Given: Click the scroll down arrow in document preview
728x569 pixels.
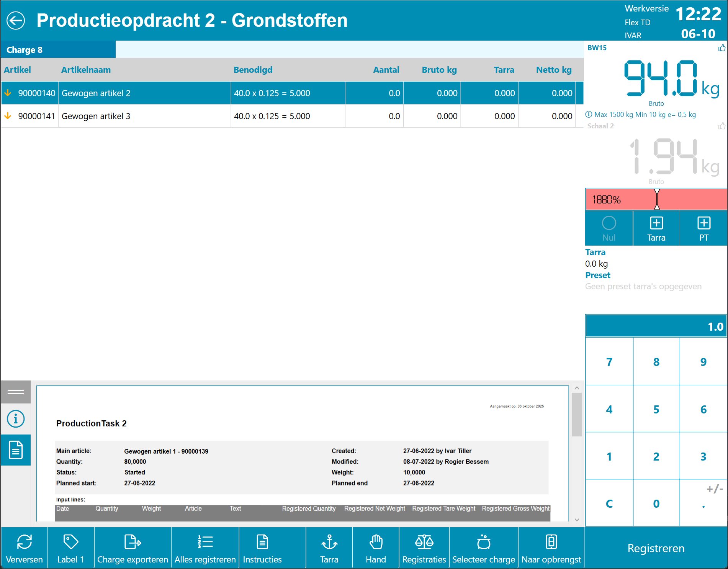Looking at the screenshot, I should click(577, 520).
